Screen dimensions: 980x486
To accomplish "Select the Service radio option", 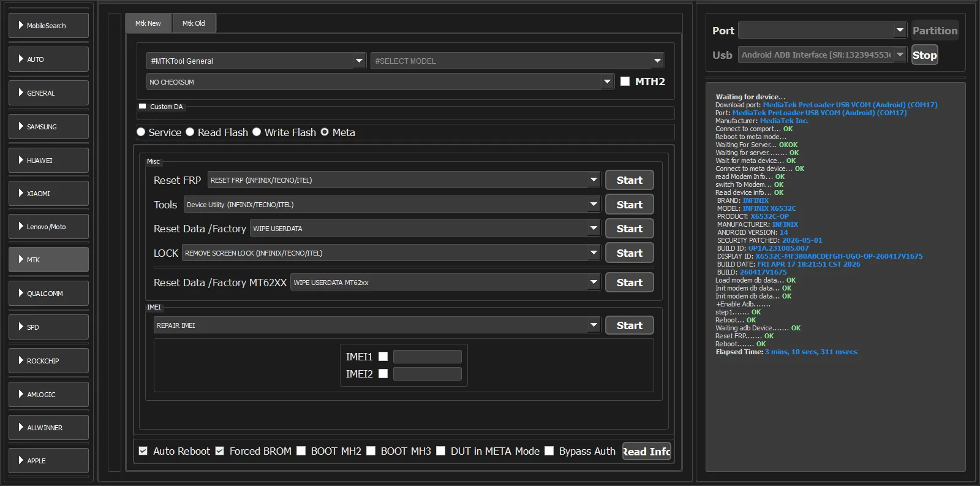I will [141, 132].
